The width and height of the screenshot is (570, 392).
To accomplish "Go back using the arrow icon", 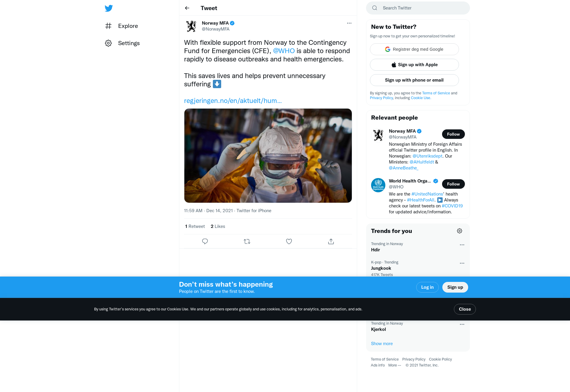I will [187, 8].
